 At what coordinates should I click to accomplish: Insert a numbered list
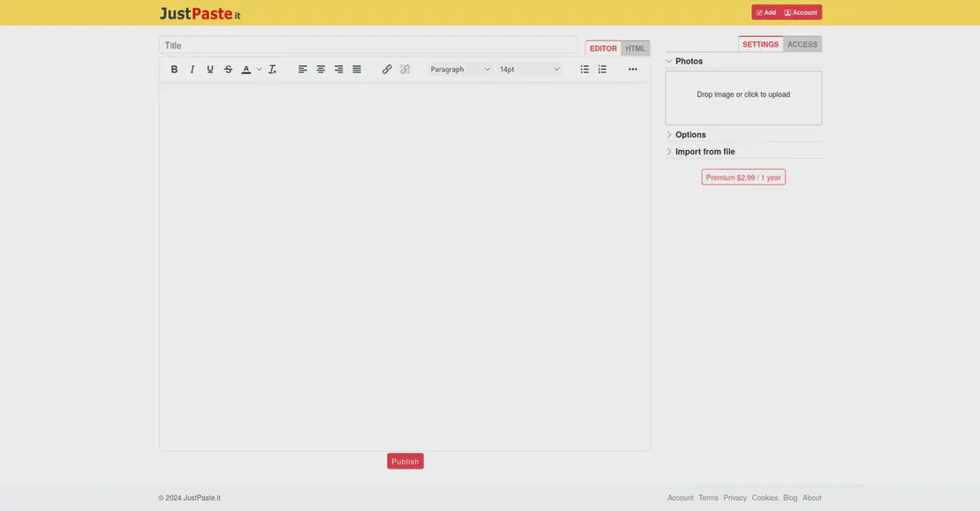coord(602,69)
